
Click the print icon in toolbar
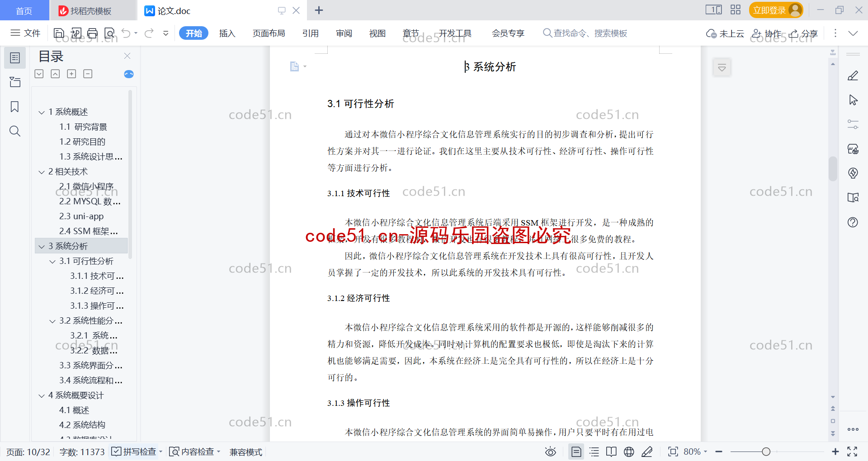click(x=92, y=33)
